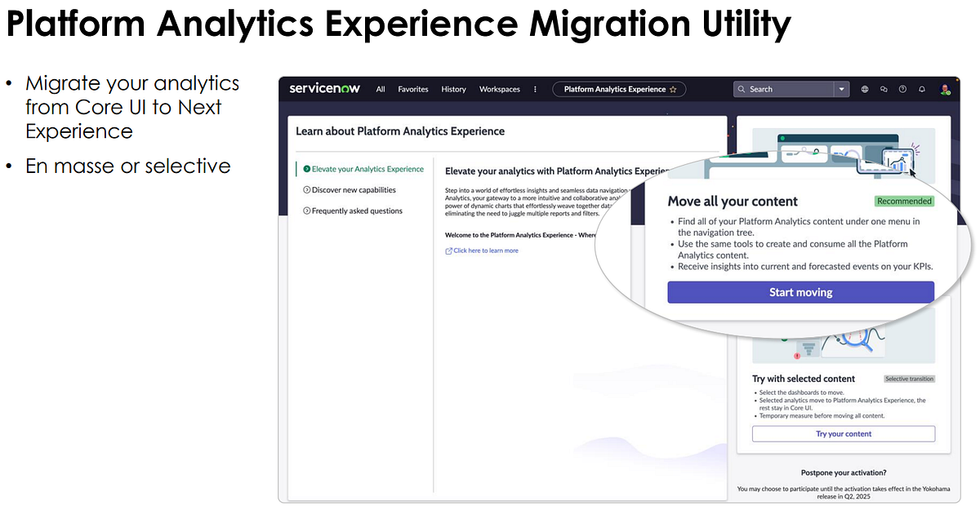Open the Favorites menu
This screenshot has width=980, height=510.
click(412, 89)
